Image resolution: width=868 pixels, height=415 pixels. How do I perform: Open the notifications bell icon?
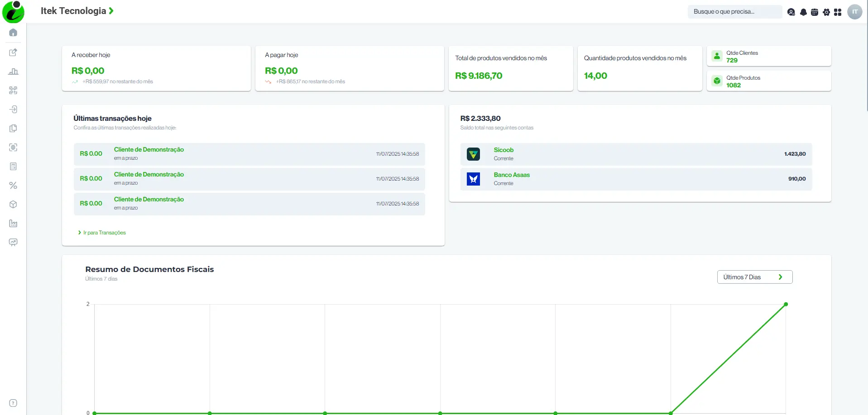803,12
